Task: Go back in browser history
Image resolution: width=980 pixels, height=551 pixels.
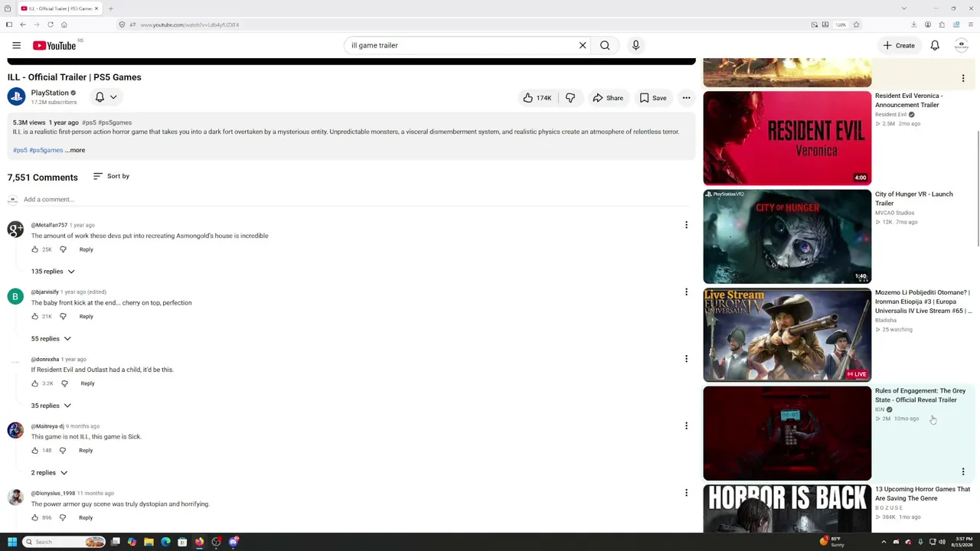Action: click(23, 24)
